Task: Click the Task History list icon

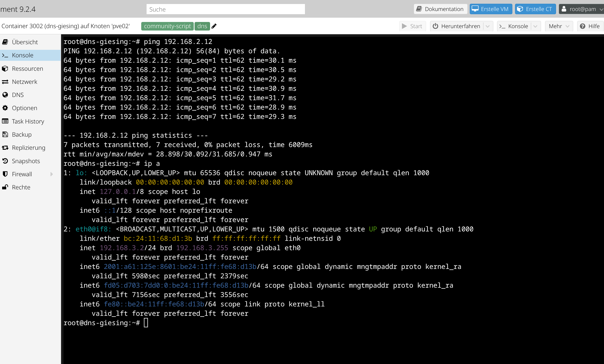Action: (x=5, y=121)
